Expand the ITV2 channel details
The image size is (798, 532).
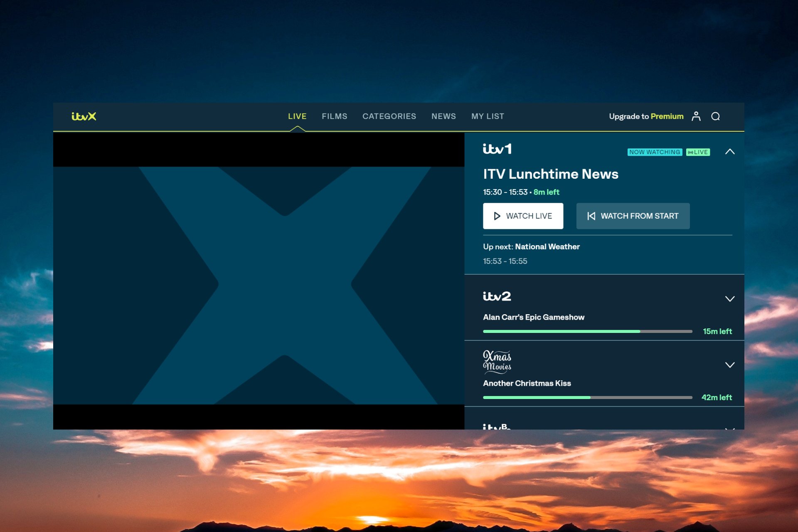pyautogui.click(x=730, y=299)
